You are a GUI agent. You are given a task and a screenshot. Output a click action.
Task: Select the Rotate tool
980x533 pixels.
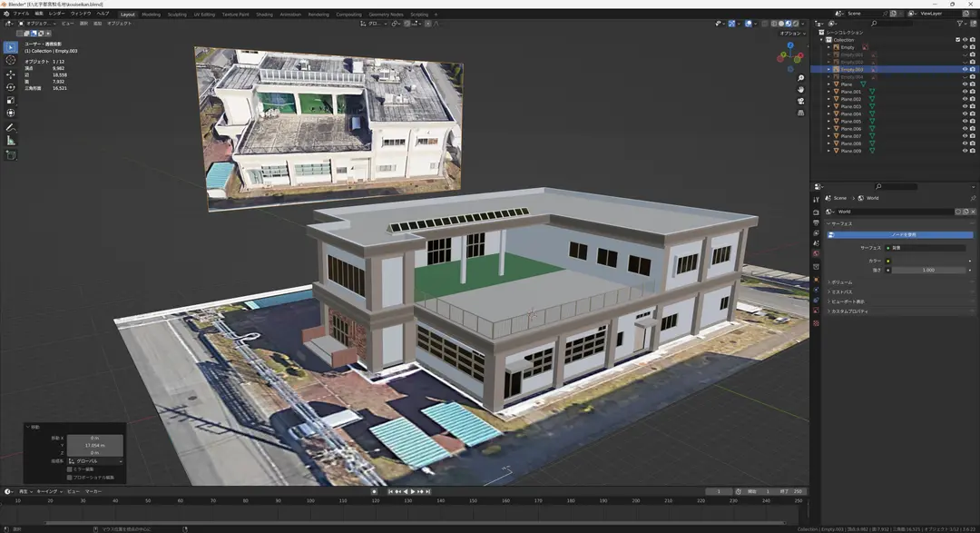[x=11, y=87]
